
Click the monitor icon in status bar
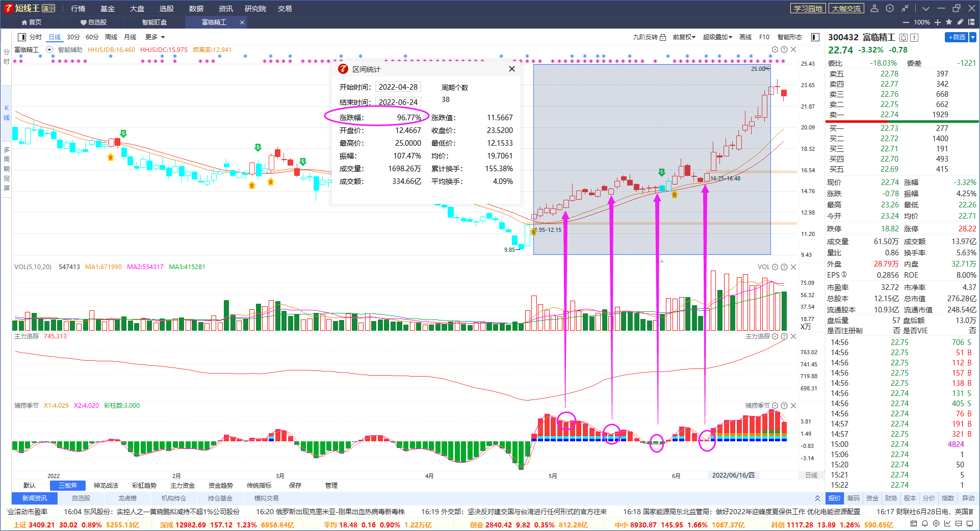[x=970, y=524]
